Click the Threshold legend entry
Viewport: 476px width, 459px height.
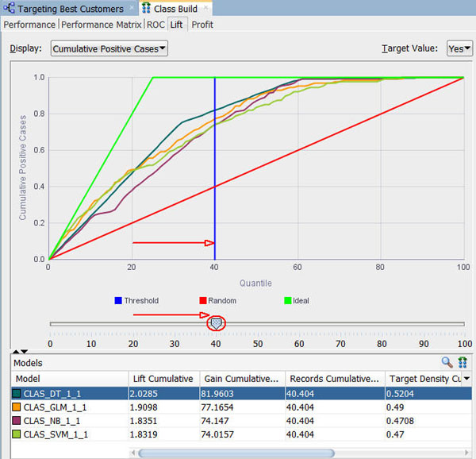136,300
